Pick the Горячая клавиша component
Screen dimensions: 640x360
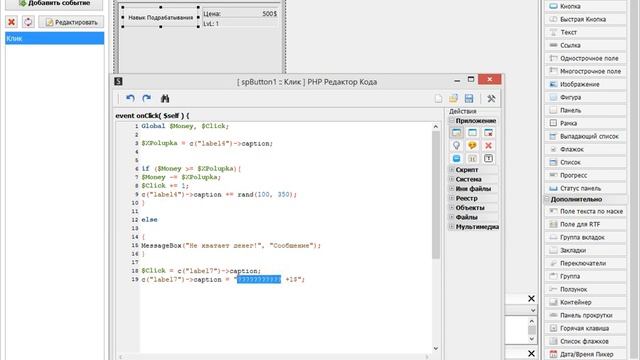pos(585,328)
